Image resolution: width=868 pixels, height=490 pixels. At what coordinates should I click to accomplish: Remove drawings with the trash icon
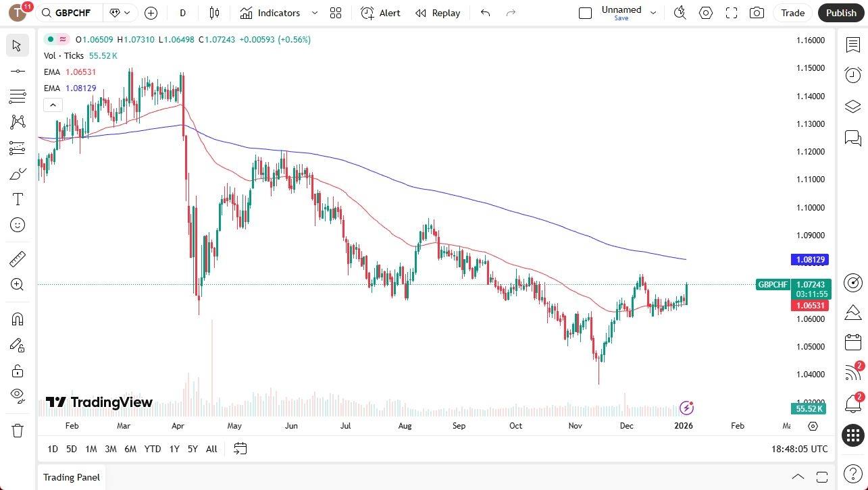point(18,430)
